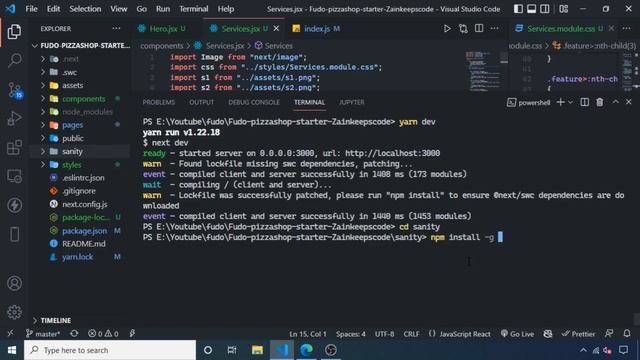Open the Terminal menu
This screenshot has height=360, width=640.
point(193,9)
